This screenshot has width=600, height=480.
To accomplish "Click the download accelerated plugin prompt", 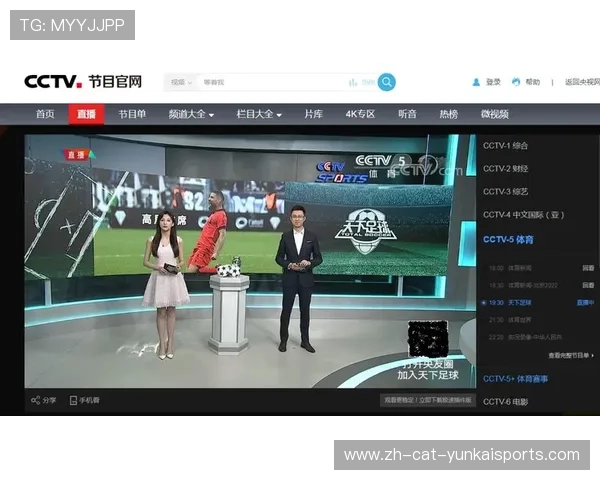I will tap(426, 400).
